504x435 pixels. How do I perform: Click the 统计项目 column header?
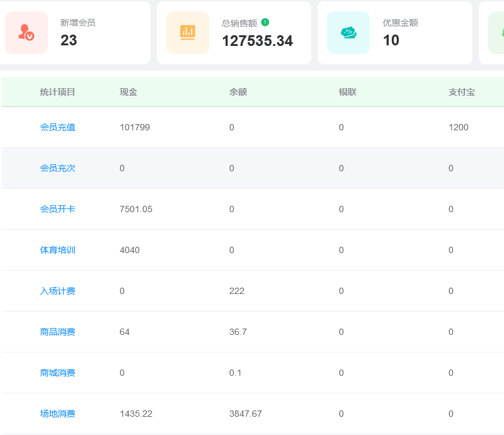[x=57, y=92]
